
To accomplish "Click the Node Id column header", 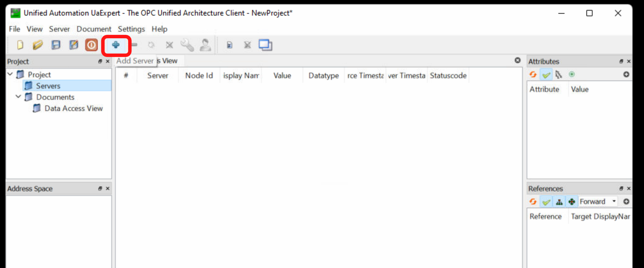I will click(x=199, y=76).
